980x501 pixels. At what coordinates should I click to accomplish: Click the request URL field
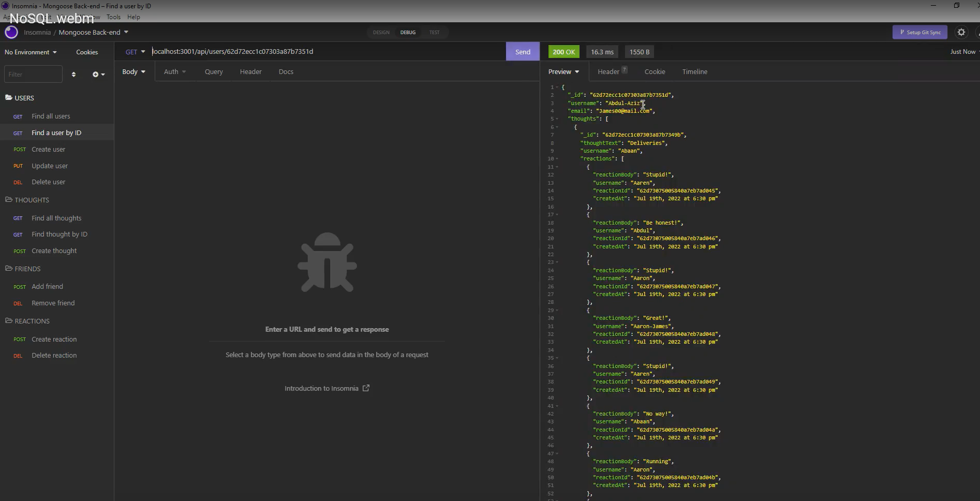point(327,52)
